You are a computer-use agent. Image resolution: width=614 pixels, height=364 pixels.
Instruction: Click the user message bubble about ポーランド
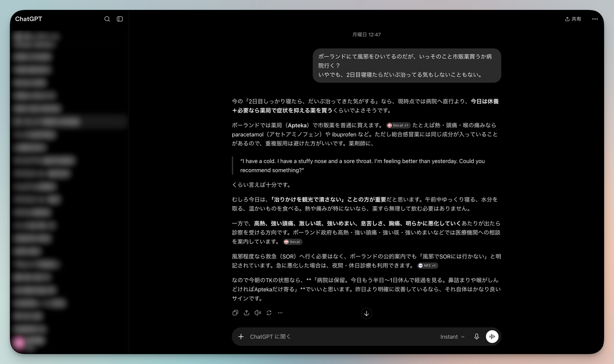point(407,66)
